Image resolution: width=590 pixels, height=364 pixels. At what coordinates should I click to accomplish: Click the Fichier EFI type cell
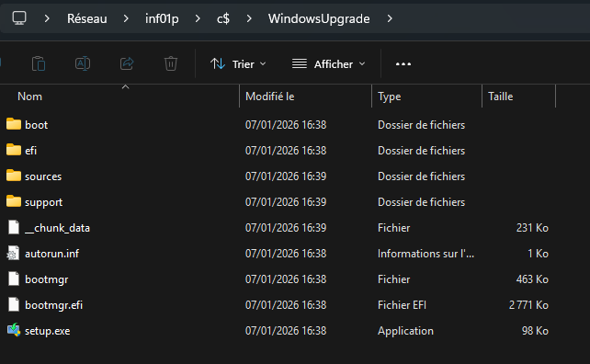click(x=402, y=305)
